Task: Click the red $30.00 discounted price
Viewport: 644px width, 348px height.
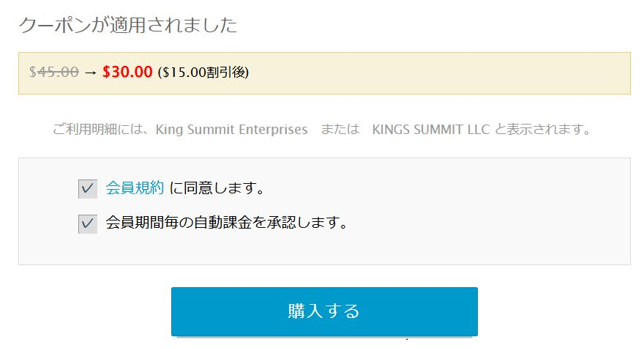Action: pyautogui.click(x=127, y=73)
